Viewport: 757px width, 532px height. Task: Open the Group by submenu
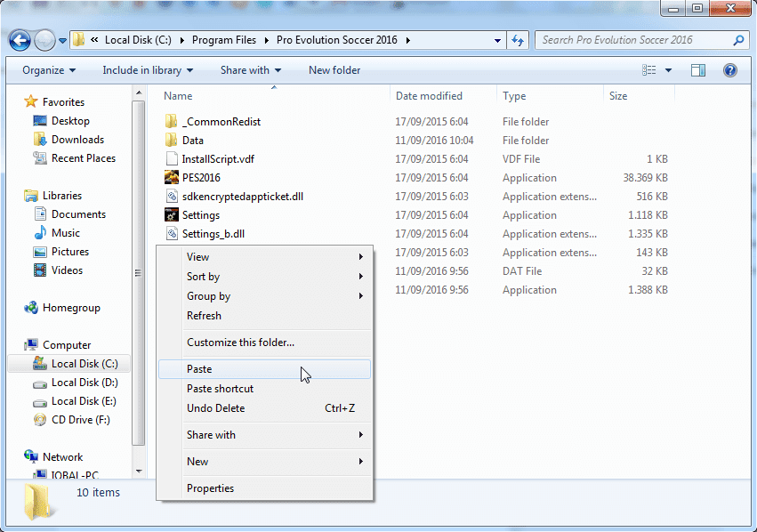[264, 296]
